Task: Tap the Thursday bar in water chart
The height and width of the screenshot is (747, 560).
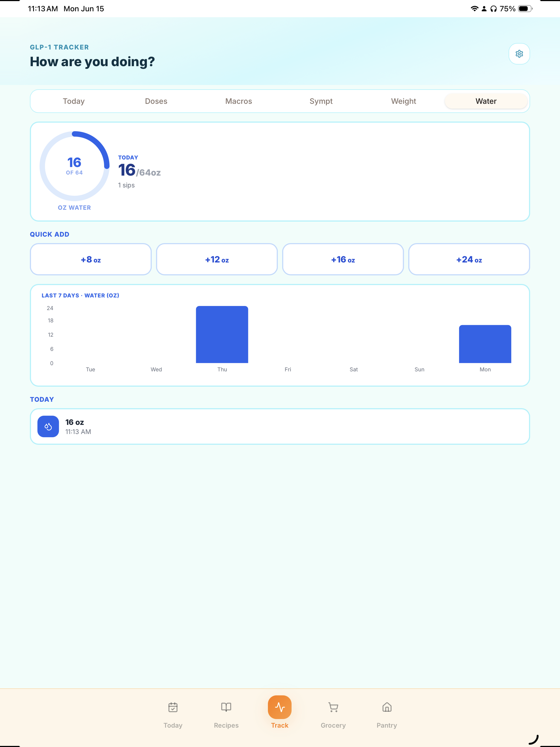Action: coord(222,334)
